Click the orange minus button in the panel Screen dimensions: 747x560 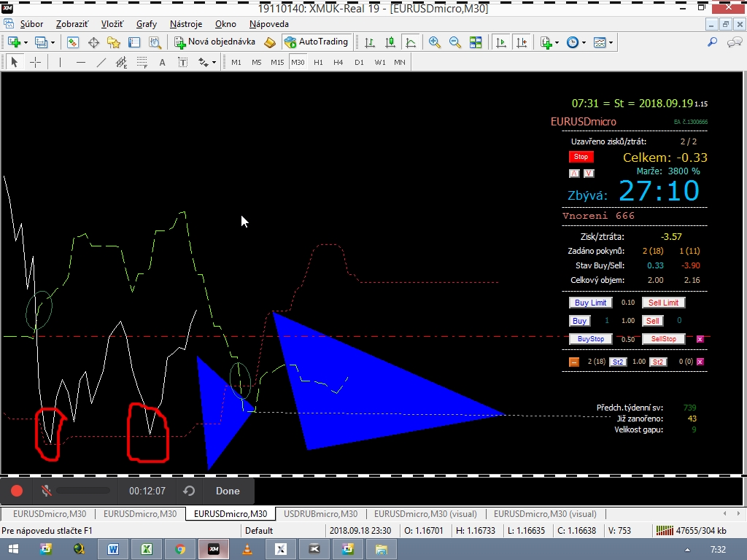pyautogui.click(x=574, y=362)
